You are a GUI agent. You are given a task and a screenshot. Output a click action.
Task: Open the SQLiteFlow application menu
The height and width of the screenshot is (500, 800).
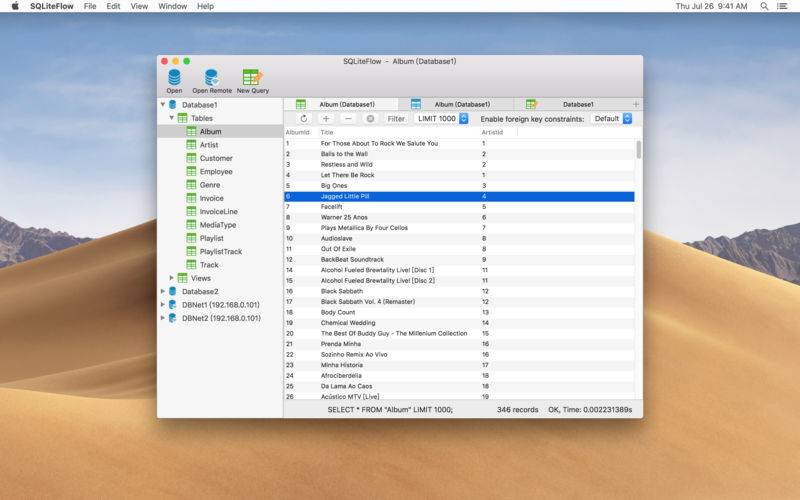pyautogui.click(x=52, y=6)
